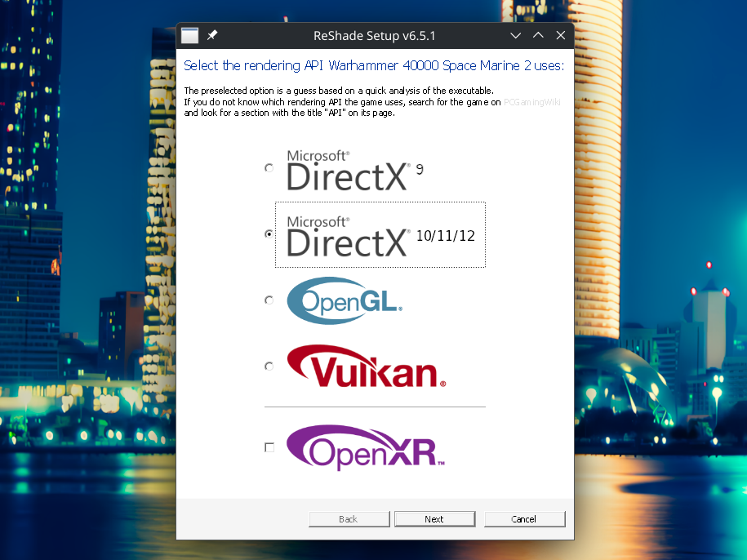Choose the Vulkan radio button
Image resolution: width=747 pixels, height=560 pixels.
point(269,367)
